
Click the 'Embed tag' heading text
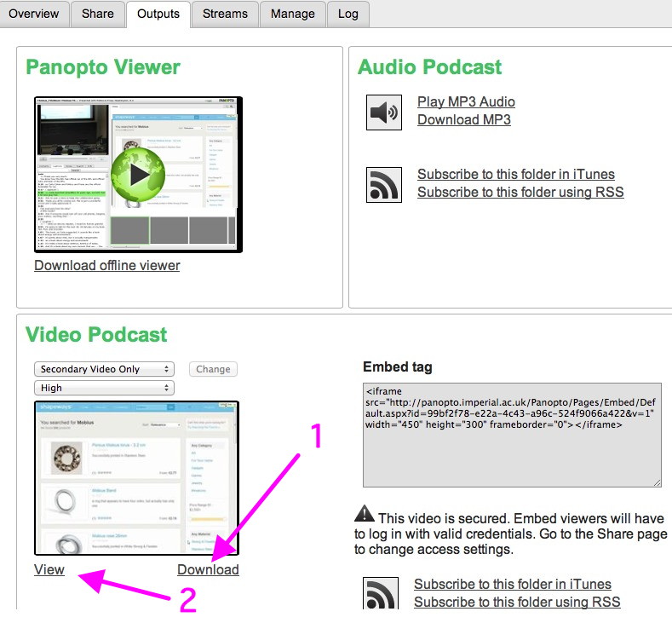coord(398,367)
